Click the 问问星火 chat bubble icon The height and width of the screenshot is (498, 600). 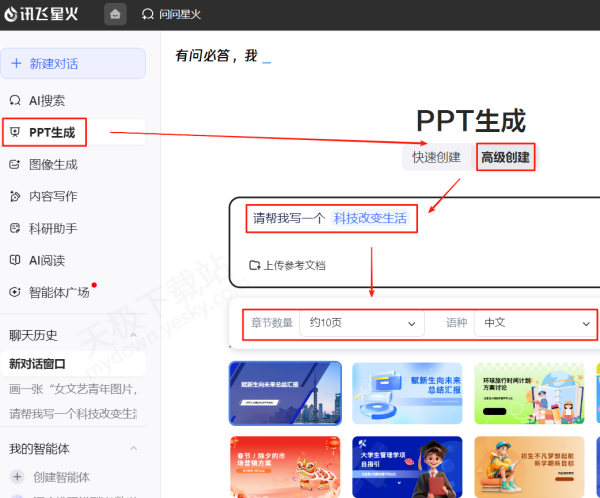coord(147,15)
